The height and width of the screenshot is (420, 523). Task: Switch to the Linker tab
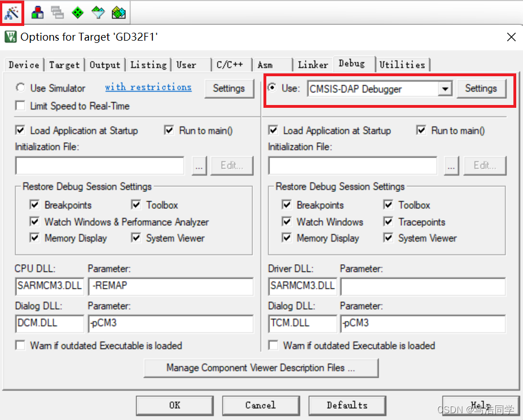point(313,65)
